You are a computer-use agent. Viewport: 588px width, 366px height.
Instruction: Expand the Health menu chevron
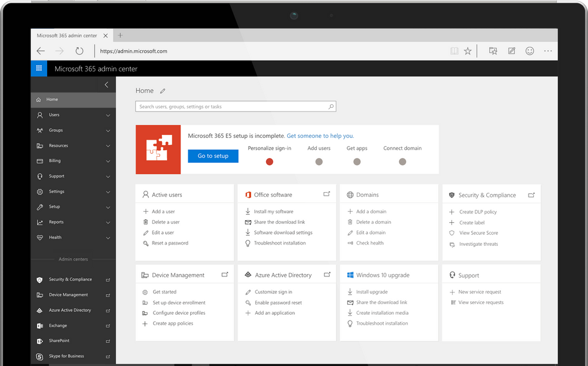[108, 238]
